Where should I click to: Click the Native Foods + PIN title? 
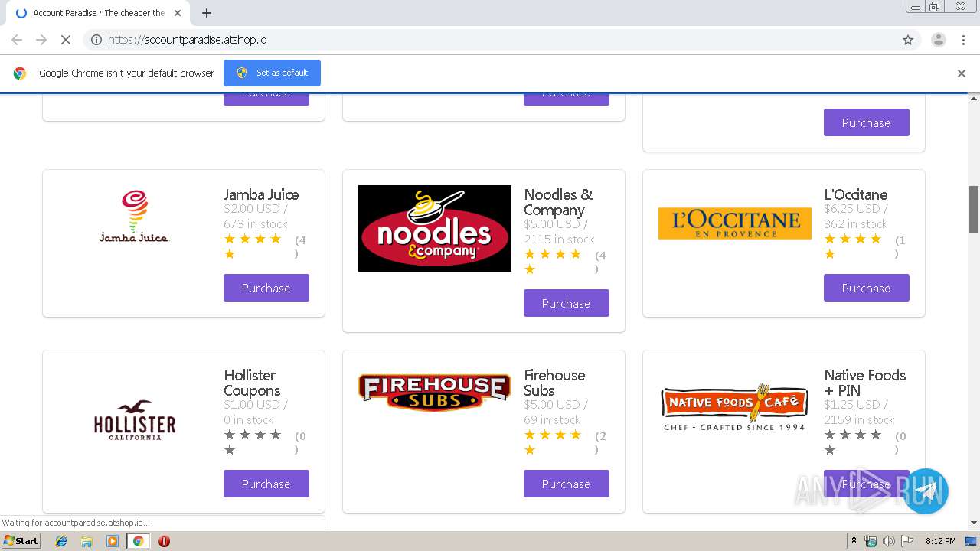pos(864,383)
